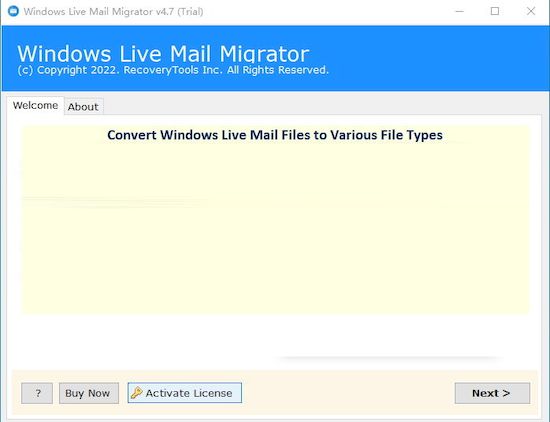Select the Welcome tab

35,105
